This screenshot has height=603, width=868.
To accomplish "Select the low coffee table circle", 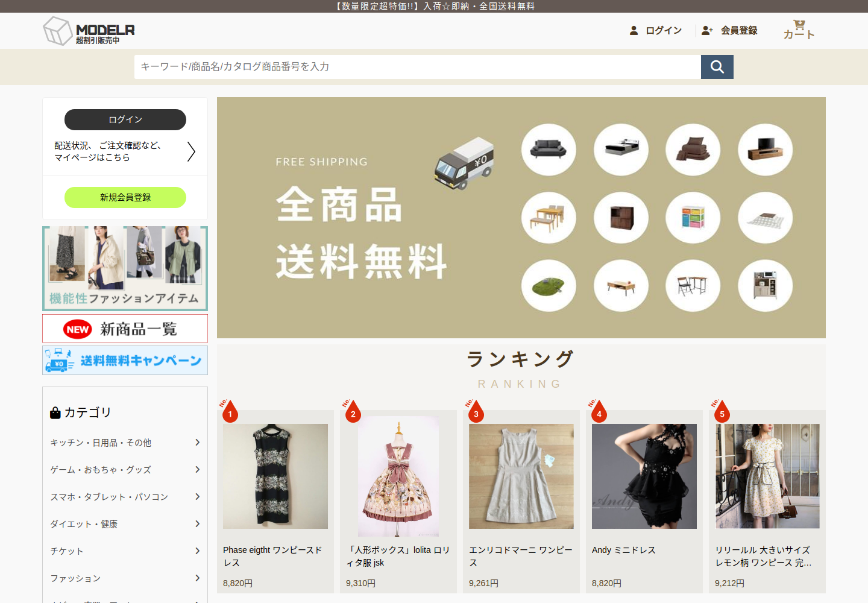I will click(x=621, y=286).
